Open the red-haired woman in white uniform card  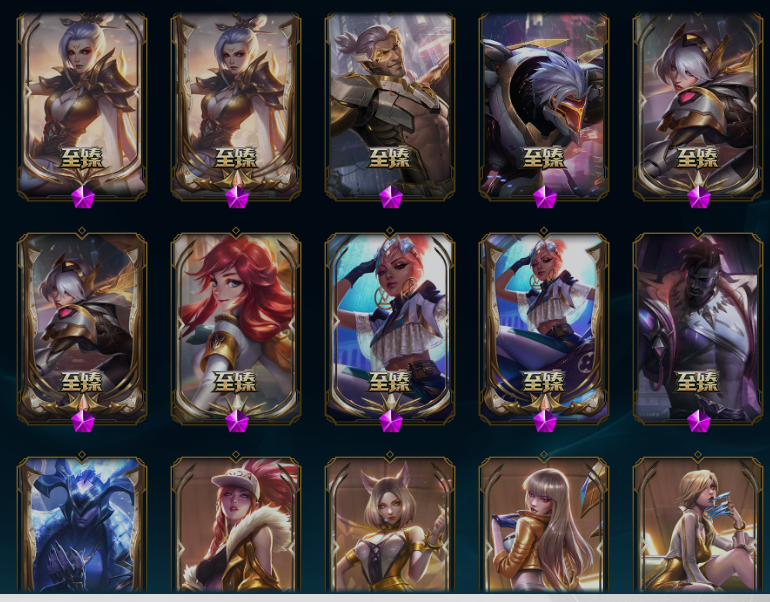(x=236, y=328)
